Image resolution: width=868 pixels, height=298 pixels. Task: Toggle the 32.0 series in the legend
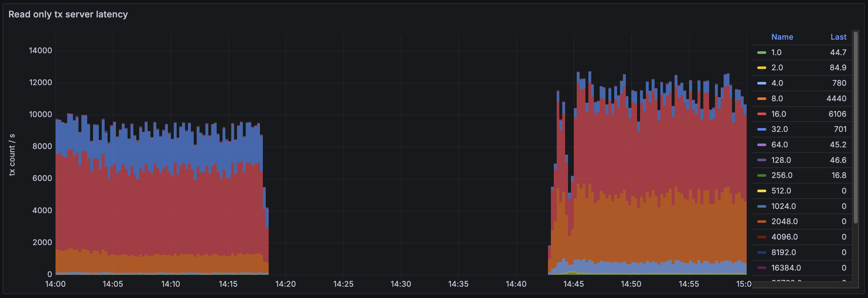(x=780, y=129)
